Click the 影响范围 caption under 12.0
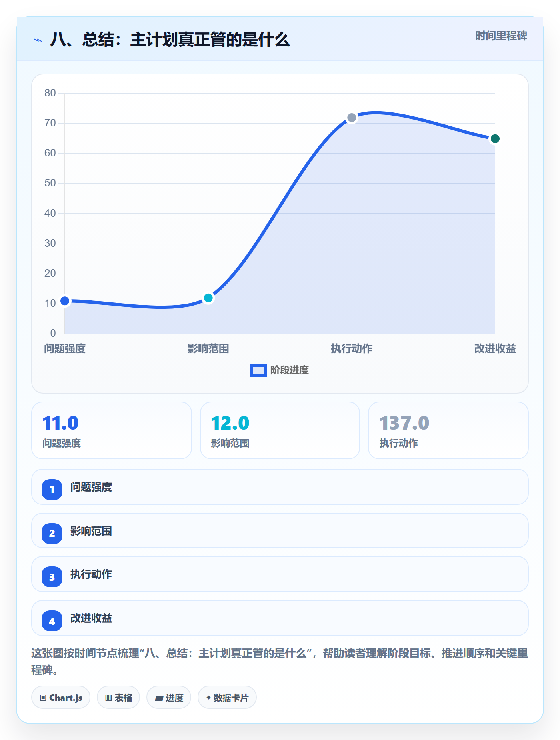The image size is (560, 740). coord(230,443)
